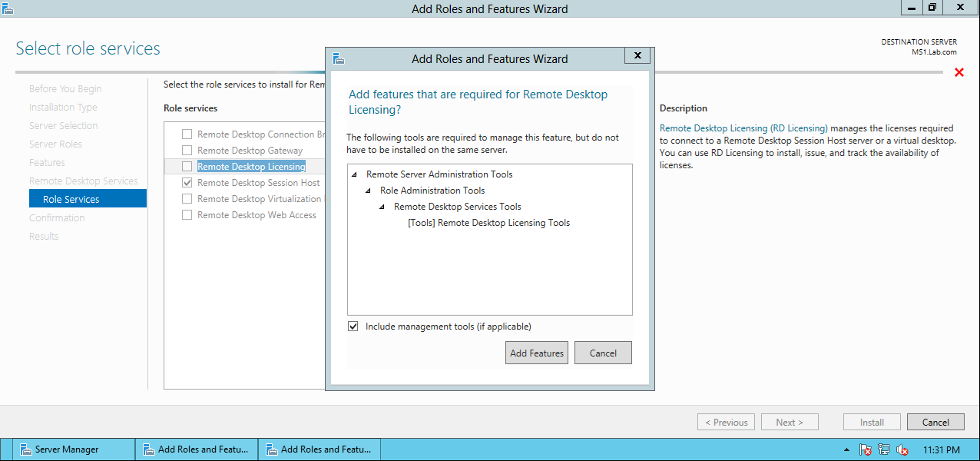Click the Install button
Screen dimensions: 980x461
click(872, 422)
